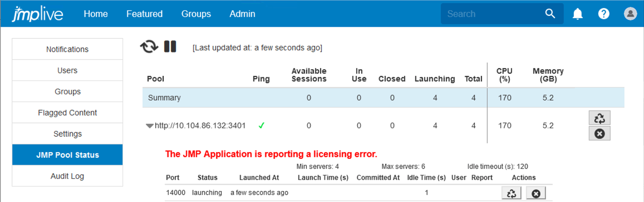Open the Notifications admin tab
This screenshot has width=644, height=202.
point(67,49)
